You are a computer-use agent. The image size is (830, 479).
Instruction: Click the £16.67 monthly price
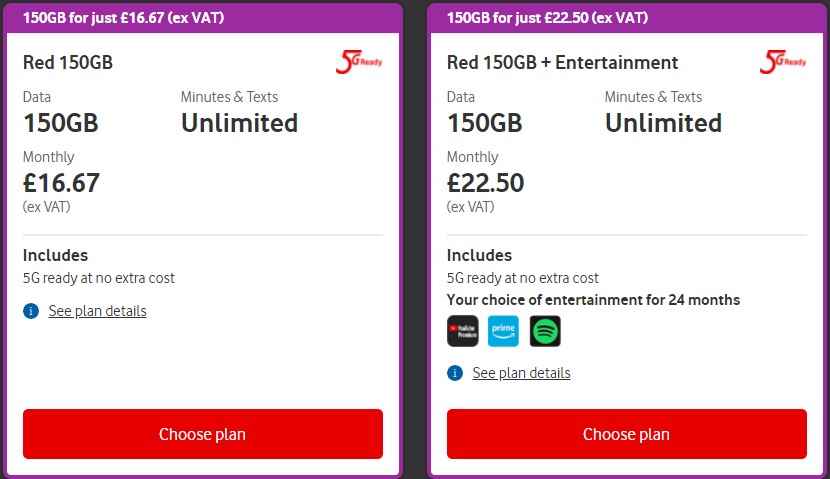click(x=61, y=183)
